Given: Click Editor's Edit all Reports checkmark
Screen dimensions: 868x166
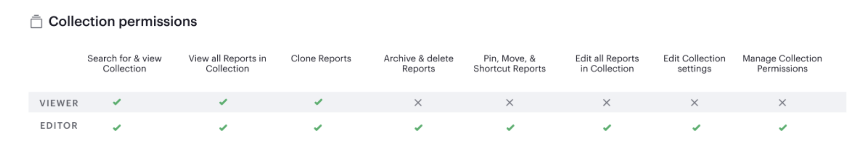Looking at the screenshot, I should pyautogui.click(x=607, y=128).
